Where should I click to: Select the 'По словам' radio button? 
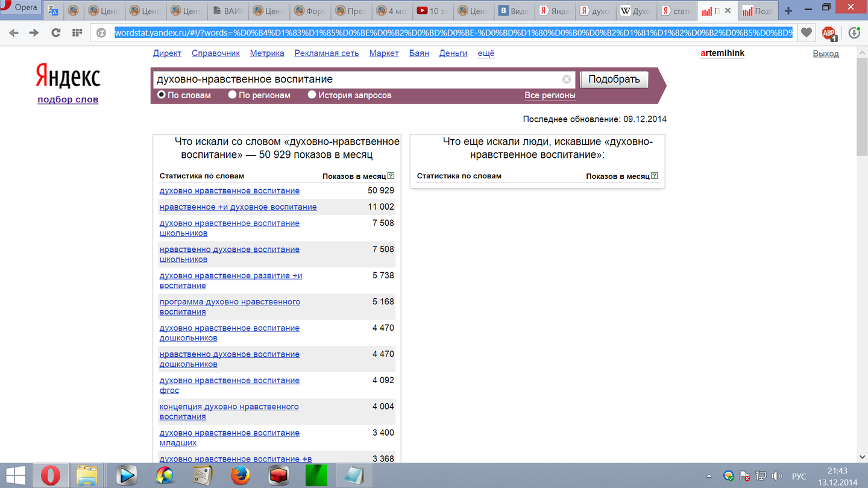162,95
